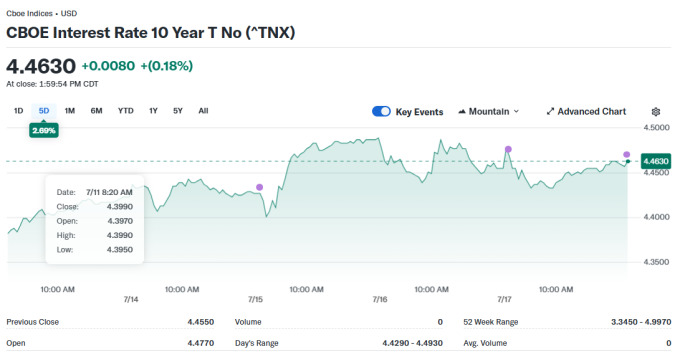Click the tooltip Low value 4.3950
Viewport: 680px width, 362px height.
pos(120,250)
